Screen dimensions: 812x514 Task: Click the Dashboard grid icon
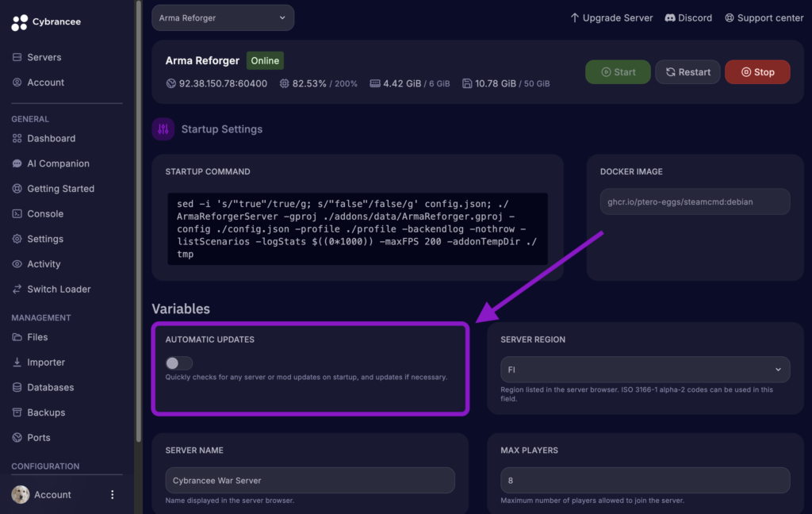(17, 138)
